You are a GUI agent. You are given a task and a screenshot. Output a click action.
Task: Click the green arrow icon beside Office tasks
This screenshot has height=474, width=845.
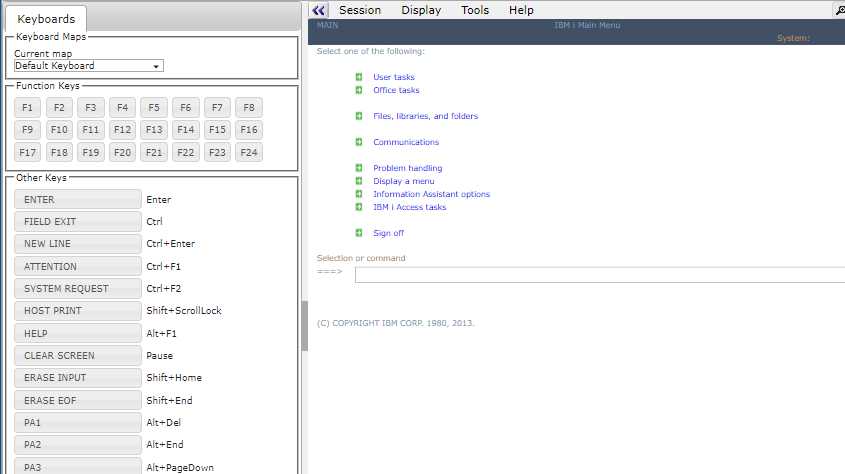click(x=359, y=90)
